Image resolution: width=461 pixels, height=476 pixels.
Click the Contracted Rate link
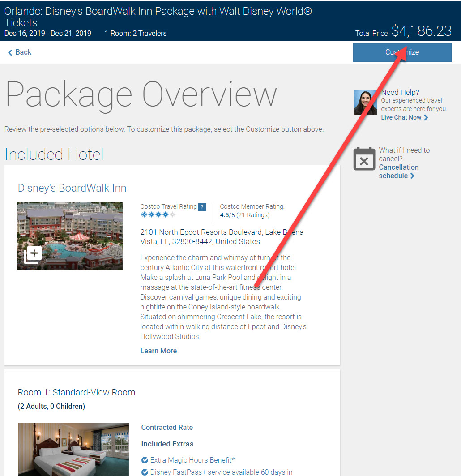pos(167,427)
